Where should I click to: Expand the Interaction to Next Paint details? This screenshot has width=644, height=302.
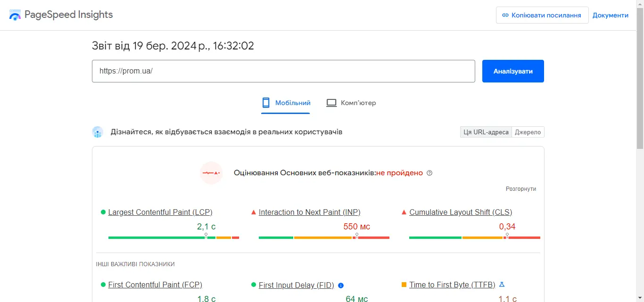pos(309,212)
